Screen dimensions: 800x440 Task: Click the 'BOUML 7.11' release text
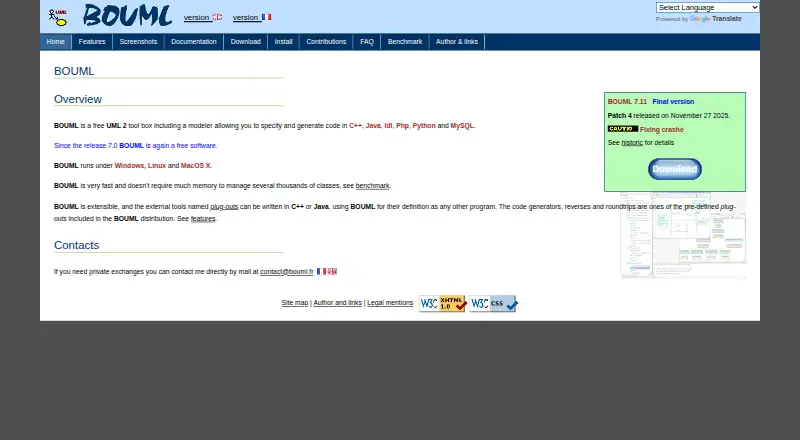tap(627, 102)
